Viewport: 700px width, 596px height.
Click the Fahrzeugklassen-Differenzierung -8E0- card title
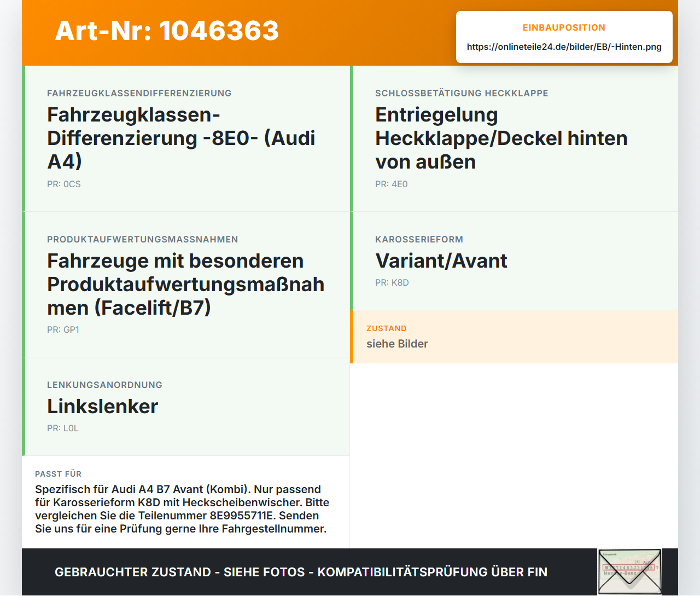click(x=181, y=138)
